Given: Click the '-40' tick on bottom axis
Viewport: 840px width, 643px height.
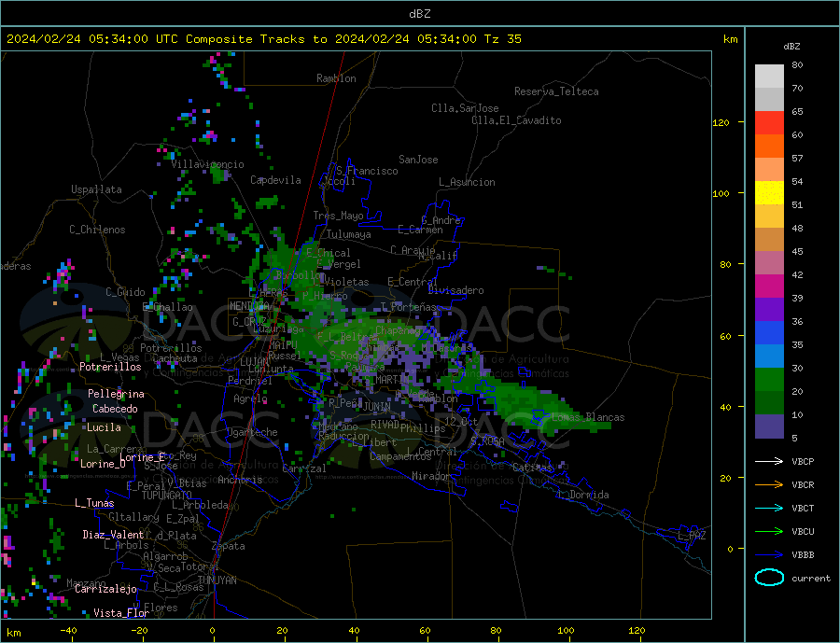Looking at the screenshot, I should 68,630.
